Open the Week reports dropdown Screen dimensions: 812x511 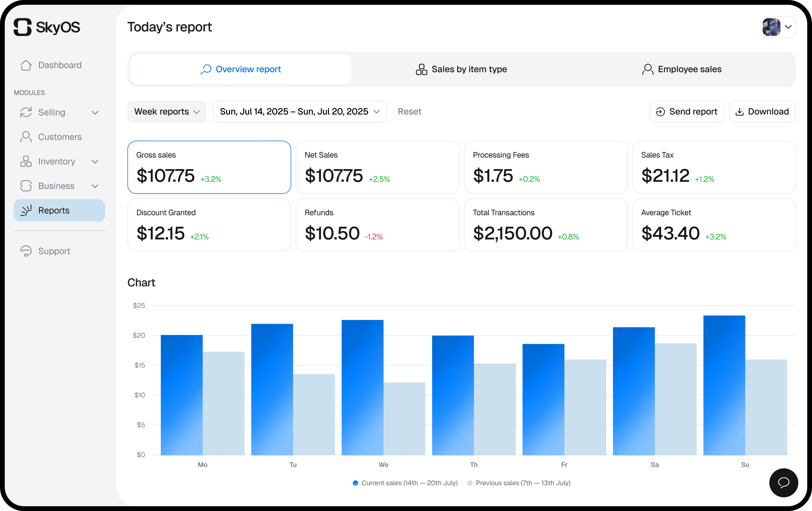[x=167, y=112]
